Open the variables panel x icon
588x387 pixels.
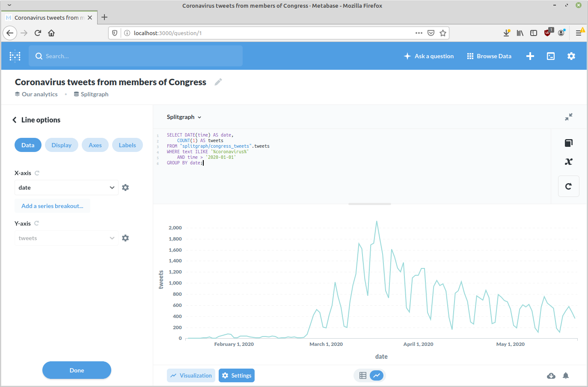click(x=569, y=162)
